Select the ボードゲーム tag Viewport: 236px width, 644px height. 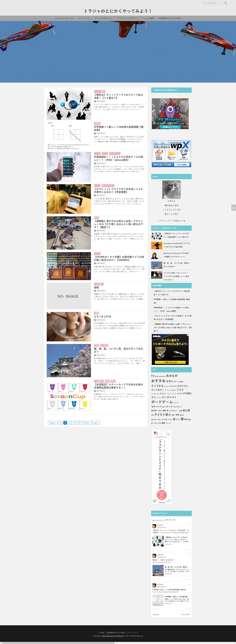pos(162,402)
